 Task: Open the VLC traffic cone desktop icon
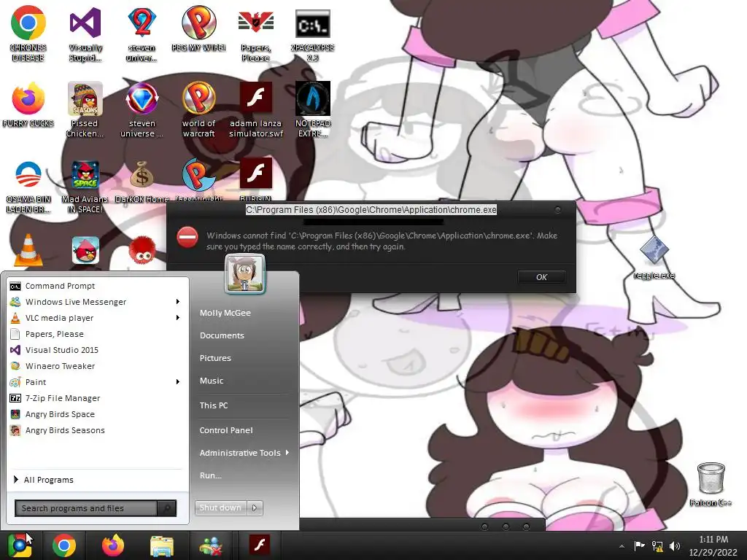point(28,250)
